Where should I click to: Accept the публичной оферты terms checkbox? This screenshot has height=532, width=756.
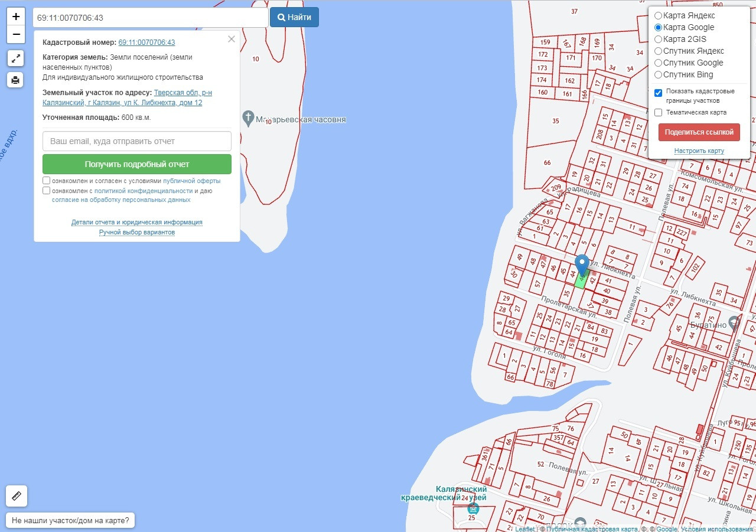point(46,181)
